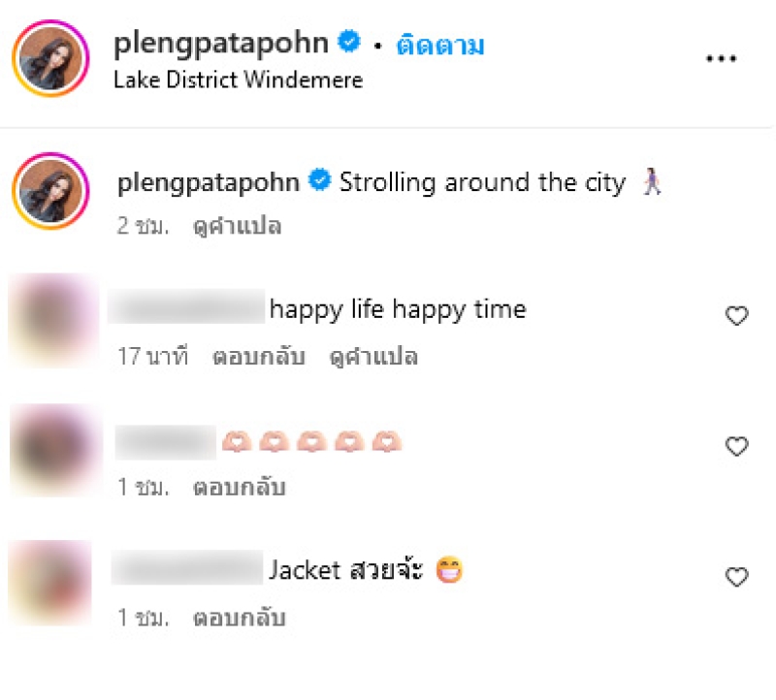The image size is (776, 700).
Task: Click the verified badge beside caption username
Action: 320,179
